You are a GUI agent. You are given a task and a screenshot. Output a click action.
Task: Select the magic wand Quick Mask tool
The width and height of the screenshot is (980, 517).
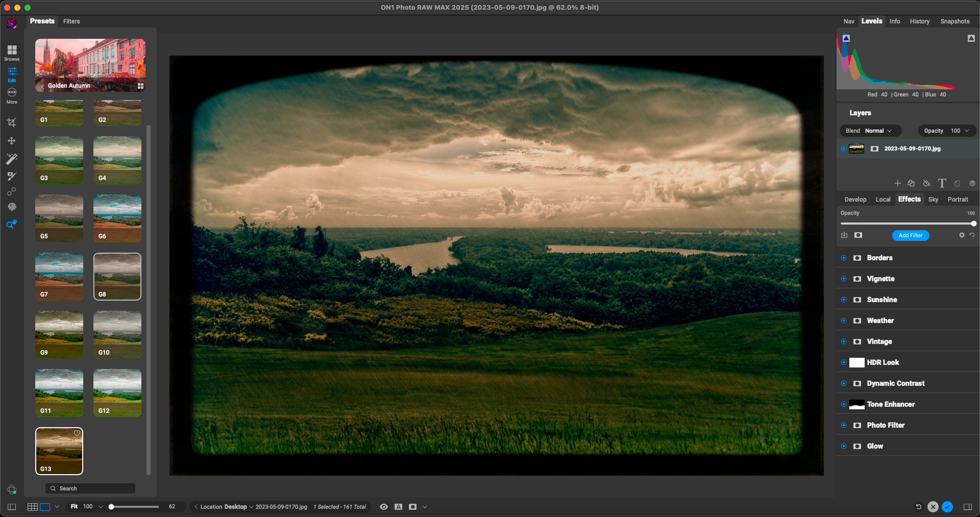click(12, 159)
